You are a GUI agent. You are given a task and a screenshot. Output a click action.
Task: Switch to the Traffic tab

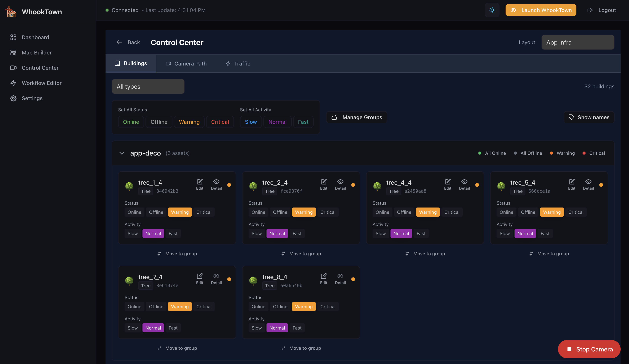238,64
